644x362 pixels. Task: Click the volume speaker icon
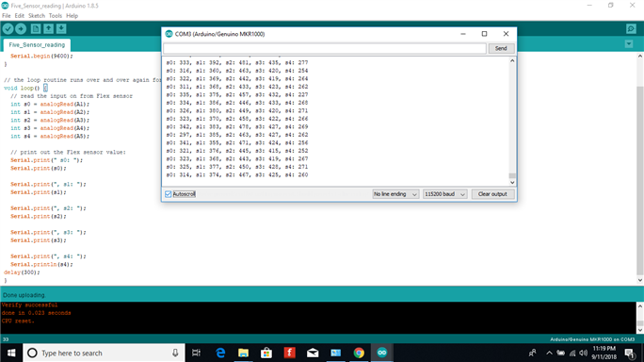point(583,353)
